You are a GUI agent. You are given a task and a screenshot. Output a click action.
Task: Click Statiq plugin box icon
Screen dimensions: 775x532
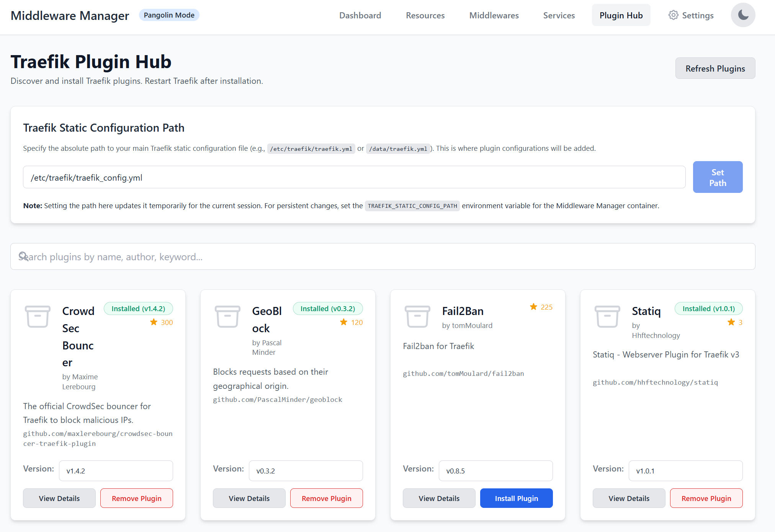[607, 316]
